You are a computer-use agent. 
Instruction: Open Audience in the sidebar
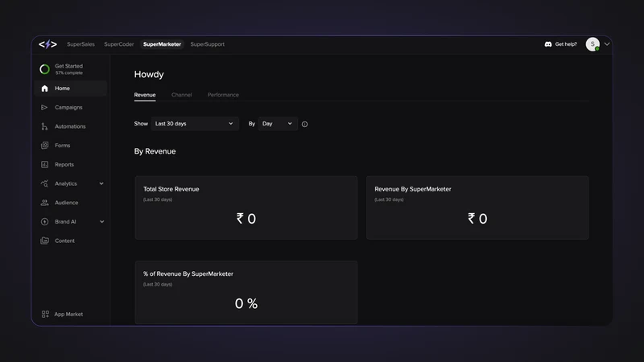tap(71, 203)
